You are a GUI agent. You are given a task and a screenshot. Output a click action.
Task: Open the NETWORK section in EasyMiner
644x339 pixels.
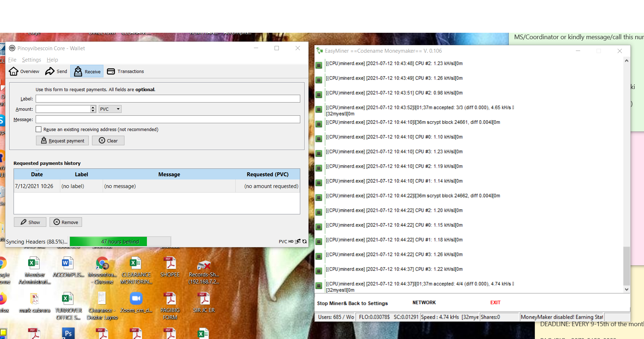coord(424,303)
